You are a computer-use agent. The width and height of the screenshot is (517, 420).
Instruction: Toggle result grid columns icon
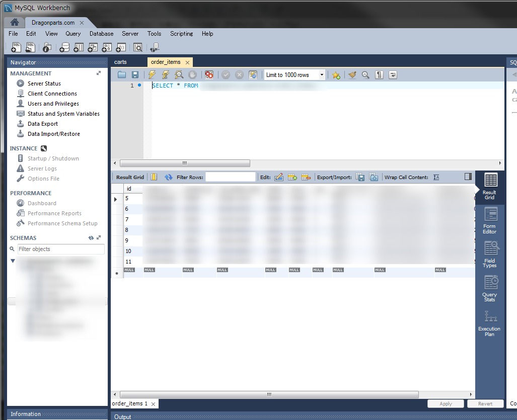coord(154,177)
